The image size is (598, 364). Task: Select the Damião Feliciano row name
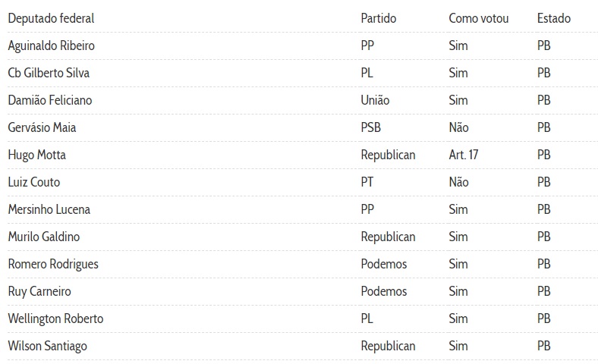pyautogui.click(x=50, y=100)
